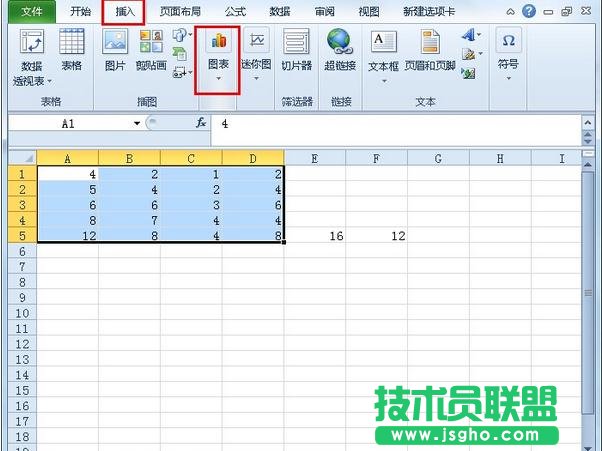Insert SmartArt graphic icon

(x=180, y=54)
